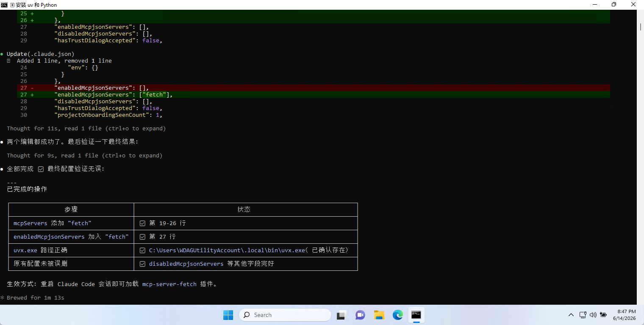Click the diff icon beside 'Added 1 line'
Screen dimensions: 644x325
[x=8, y=61]
